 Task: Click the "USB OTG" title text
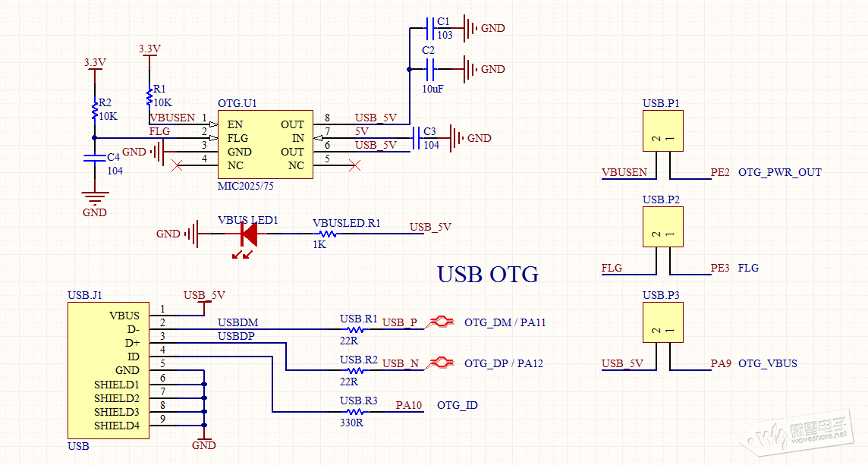(488, 275)
